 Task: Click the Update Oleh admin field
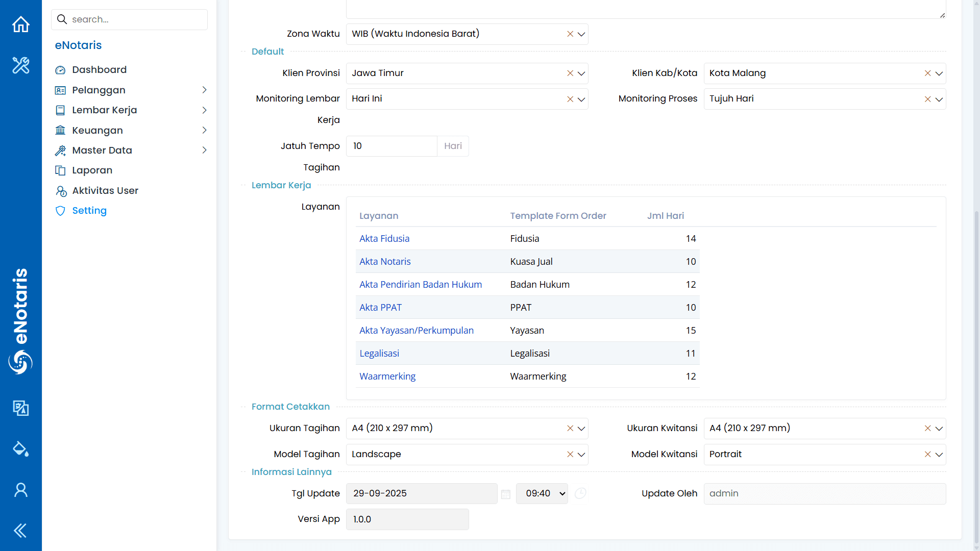point(825,493)
